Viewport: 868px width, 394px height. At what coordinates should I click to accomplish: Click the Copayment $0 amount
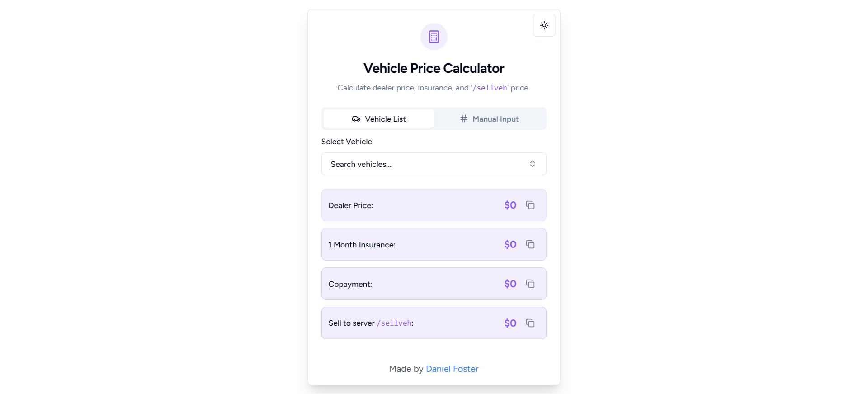click(x=510, y=284)
